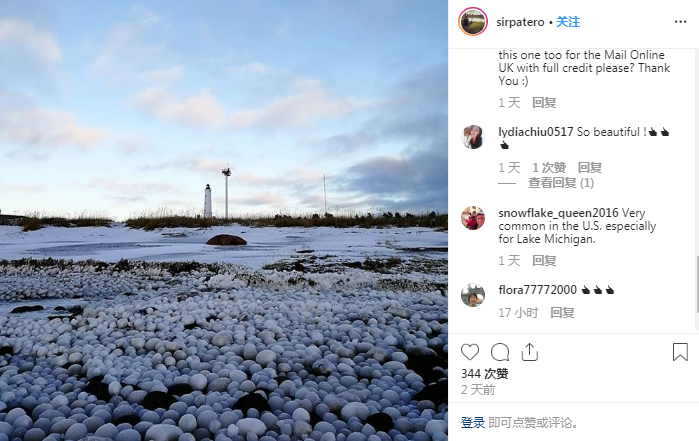Follow sirpatero with 关注 link

(x=568, y=22)
